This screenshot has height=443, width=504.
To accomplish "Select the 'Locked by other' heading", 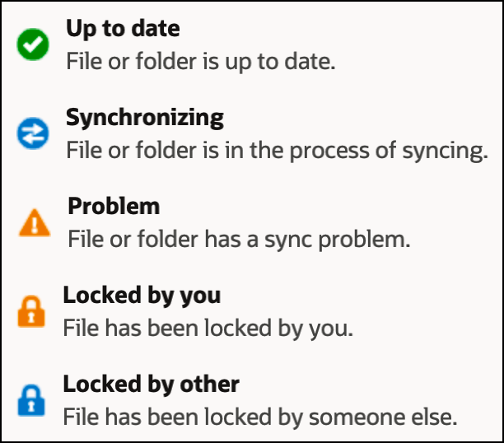I will (x=152, y=383).
